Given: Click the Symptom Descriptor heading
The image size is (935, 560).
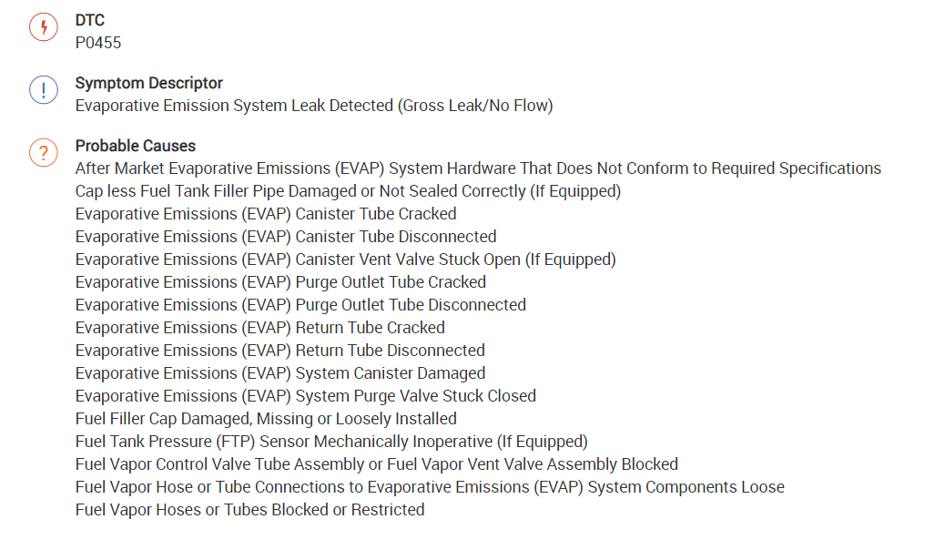Looking at the screenshot, I should tap(148, 83).
